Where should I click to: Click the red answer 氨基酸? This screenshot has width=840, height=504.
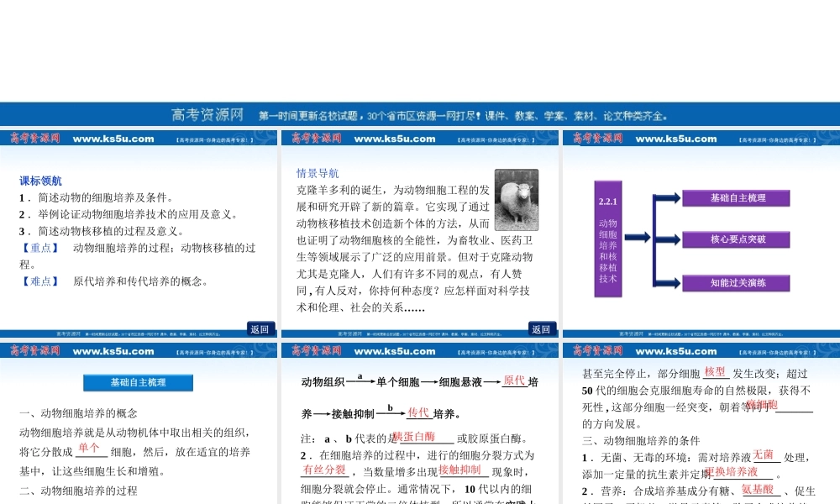(758, 489)
